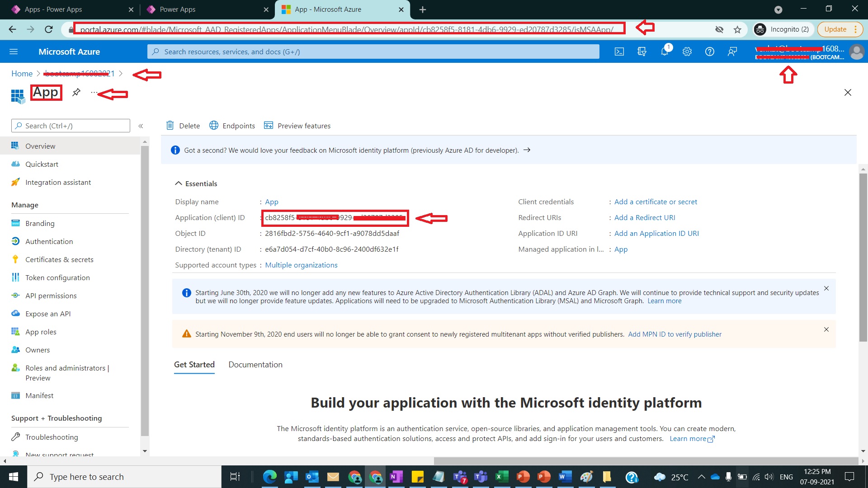The image size is (868, 488).
Task: Open Excel from the taskbar
Action: click(x=502, y=477)
